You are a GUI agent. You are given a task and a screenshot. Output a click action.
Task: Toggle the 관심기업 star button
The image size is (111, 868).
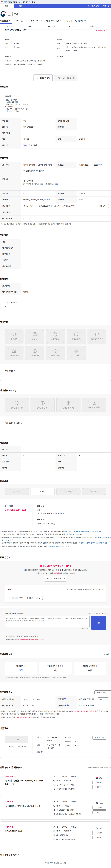[x=10, y=746]
